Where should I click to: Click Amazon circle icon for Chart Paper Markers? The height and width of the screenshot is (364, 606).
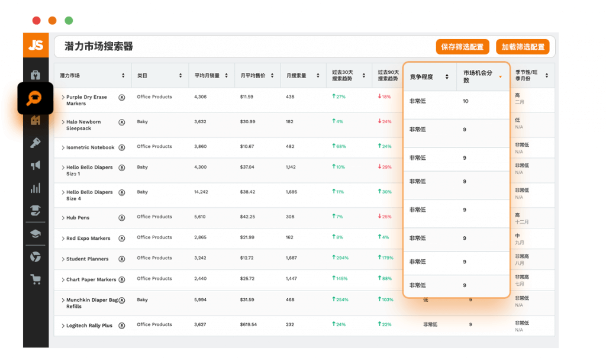pyautogui.click(x=122, y=279)
